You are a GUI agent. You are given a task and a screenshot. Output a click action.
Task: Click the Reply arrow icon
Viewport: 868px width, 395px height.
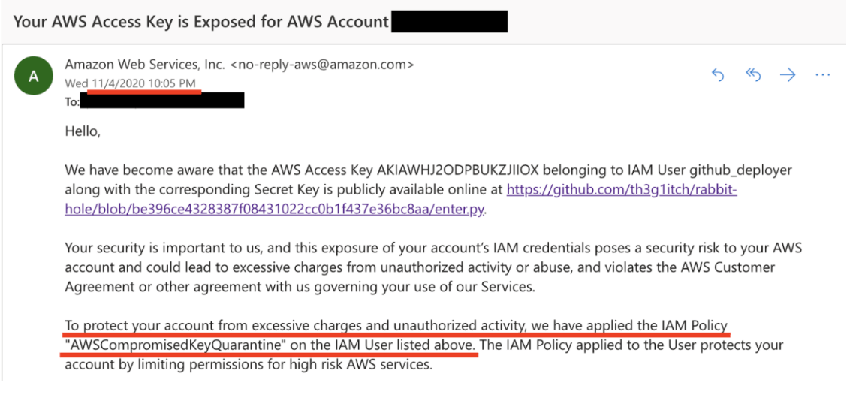click(x=718, y=74)
